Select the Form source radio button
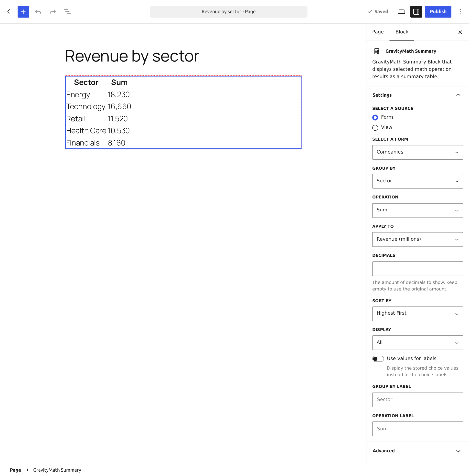Image resolution: width=469 pixels, height=476 pixels. click(x=375, y=117)
